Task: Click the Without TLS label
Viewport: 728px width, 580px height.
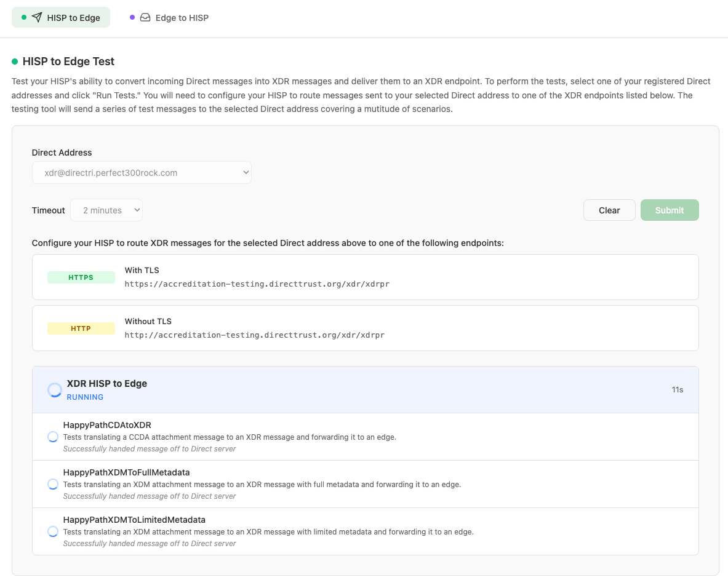Action: (x=148, y=322)
